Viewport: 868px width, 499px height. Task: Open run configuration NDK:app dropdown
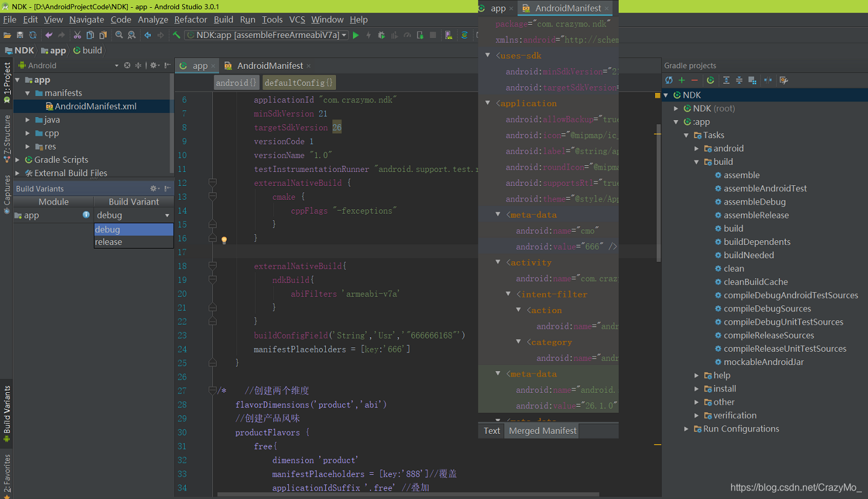point(266,35)
